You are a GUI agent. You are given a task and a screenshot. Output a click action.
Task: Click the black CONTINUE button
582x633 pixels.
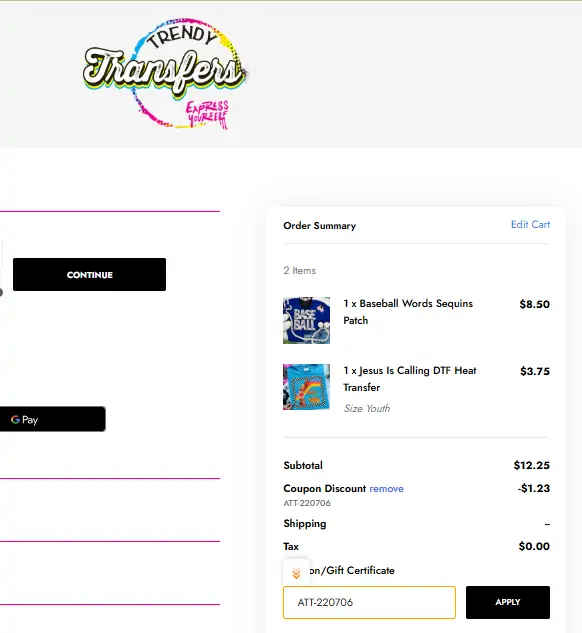point(89,275)
